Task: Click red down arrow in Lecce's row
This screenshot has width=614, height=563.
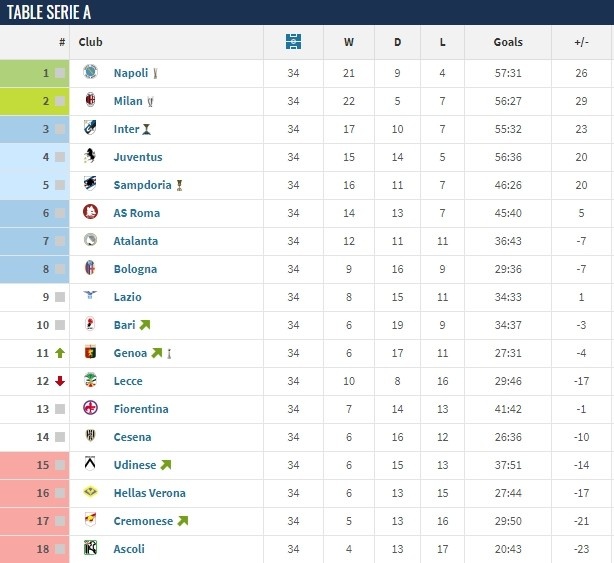Action: tap(60, 381)
